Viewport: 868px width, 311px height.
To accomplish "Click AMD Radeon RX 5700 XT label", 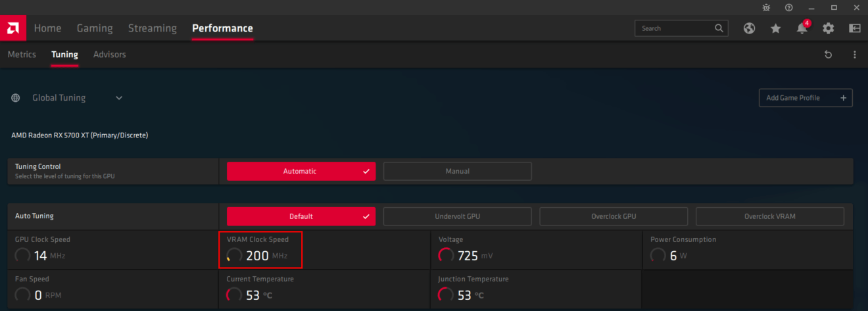I will (x=80, y=135).
